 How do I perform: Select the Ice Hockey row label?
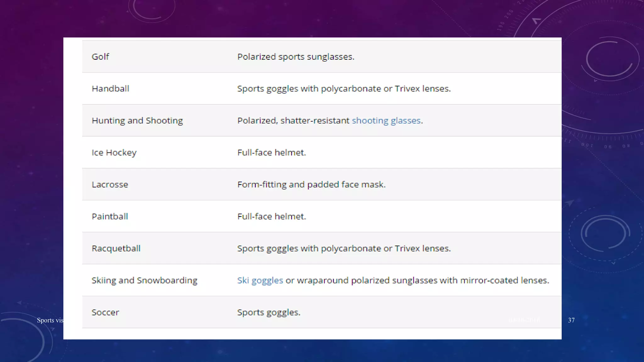[x=114, y=153]
